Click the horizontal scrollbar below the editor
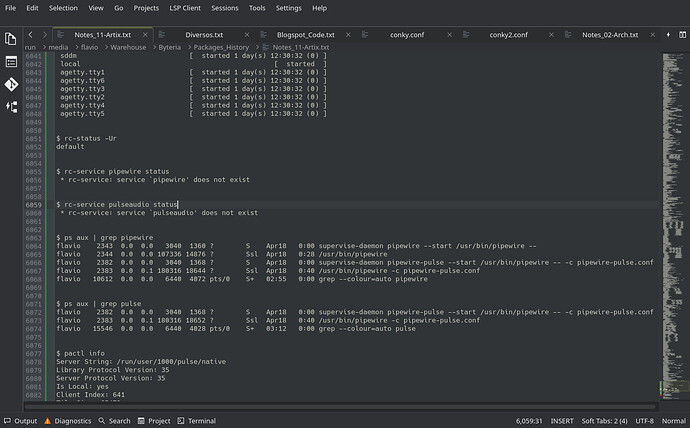 (340, 405)
